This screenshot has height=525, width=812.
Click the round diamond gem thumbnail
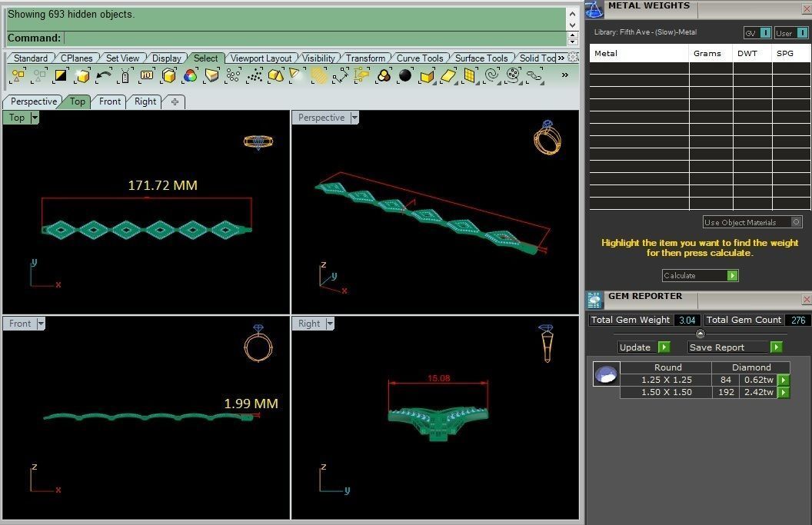point(606,374)
